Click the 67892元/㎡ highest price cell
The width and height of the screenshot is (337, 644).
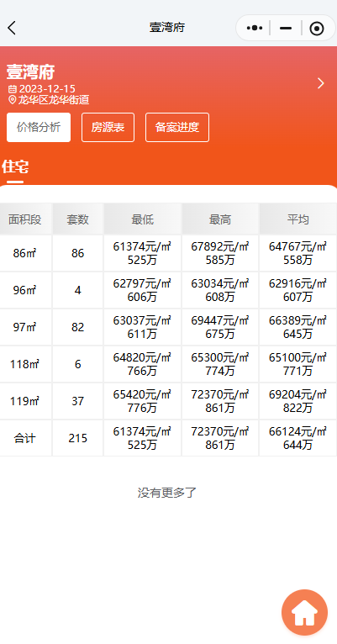(220, 253)
